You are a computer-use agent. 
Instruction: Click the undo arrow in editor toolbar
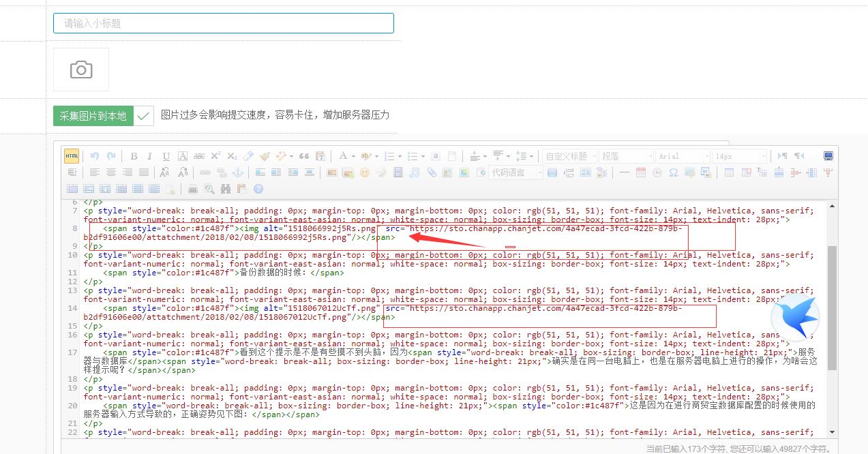95,156
